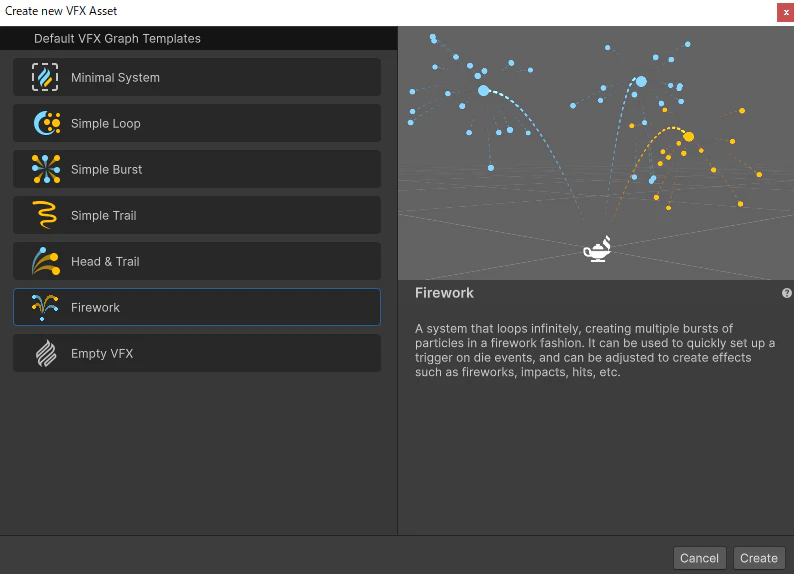The image size is (794, 574).
Task: Choose the Head & Trail label
Action: coord(105,262)
